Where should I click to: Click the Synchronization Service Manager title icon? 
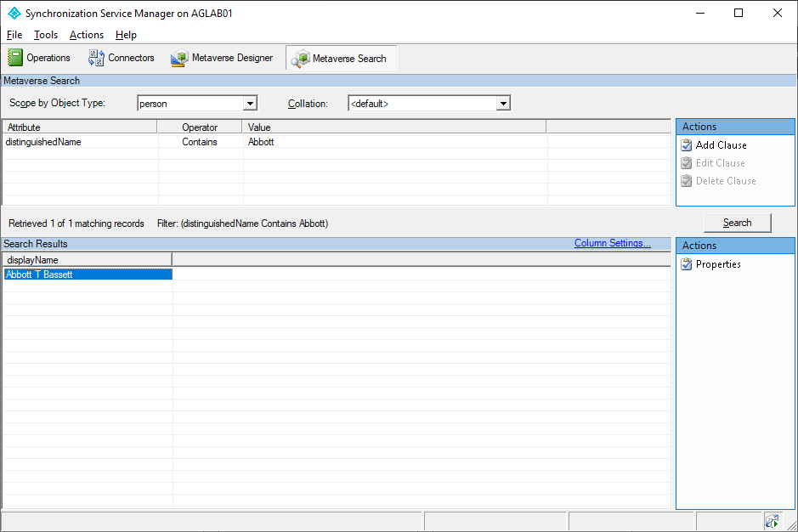coord(14,14)
